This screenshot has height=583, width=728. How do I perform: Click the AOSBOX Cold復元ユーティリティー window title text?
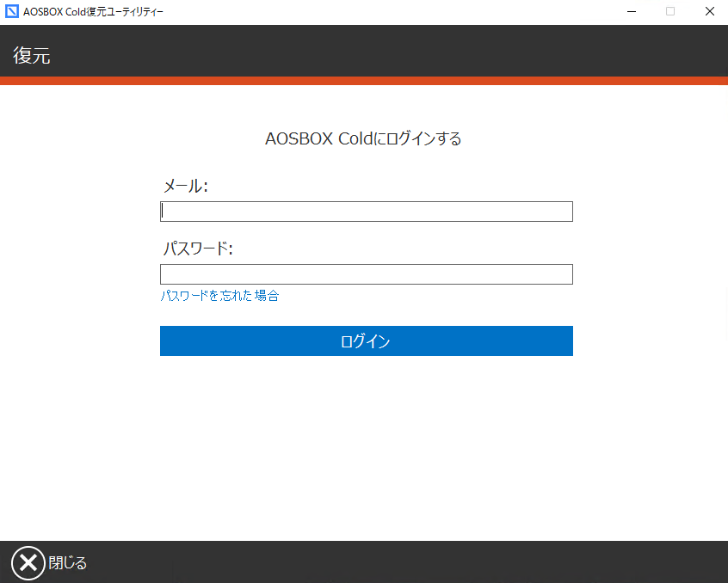pyautogui.click(x=93, y=12)
